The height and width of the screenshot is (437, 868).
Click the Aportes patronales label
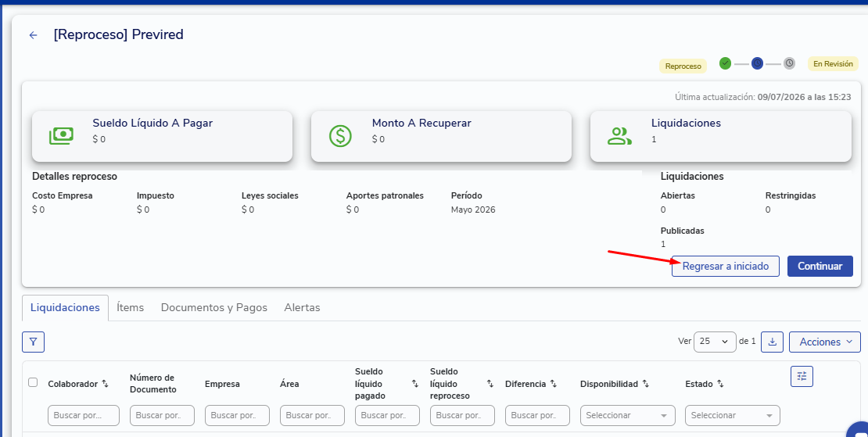(x=386, y=195)
